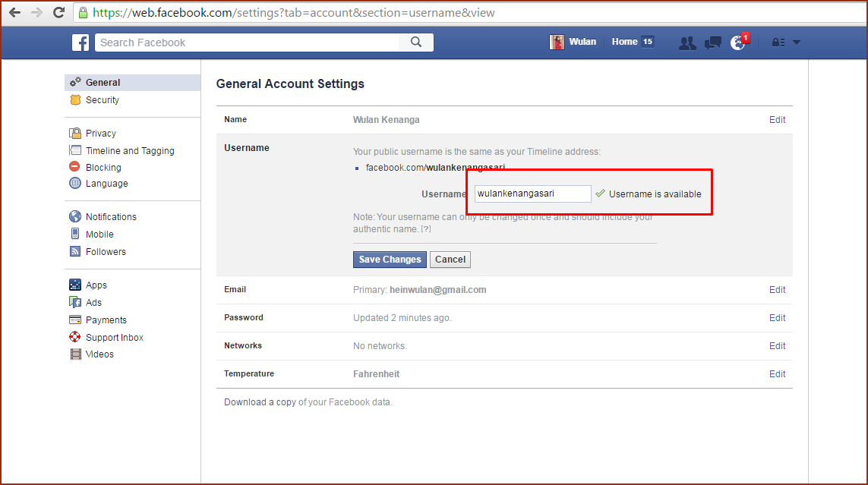Screen dimensions: 868x485
Task: Click the browser reload button
Action: (x=58, y=13)
